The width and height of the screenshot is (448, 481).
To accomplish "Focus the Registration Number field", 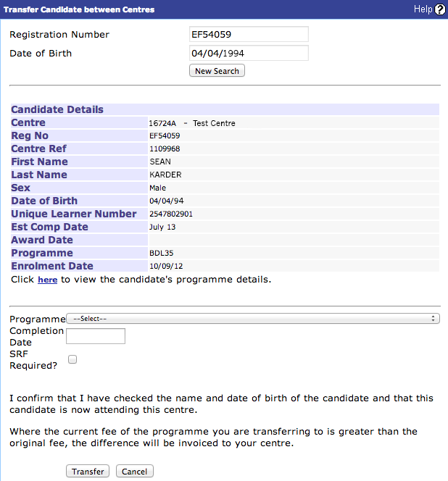I will (249, 35).
